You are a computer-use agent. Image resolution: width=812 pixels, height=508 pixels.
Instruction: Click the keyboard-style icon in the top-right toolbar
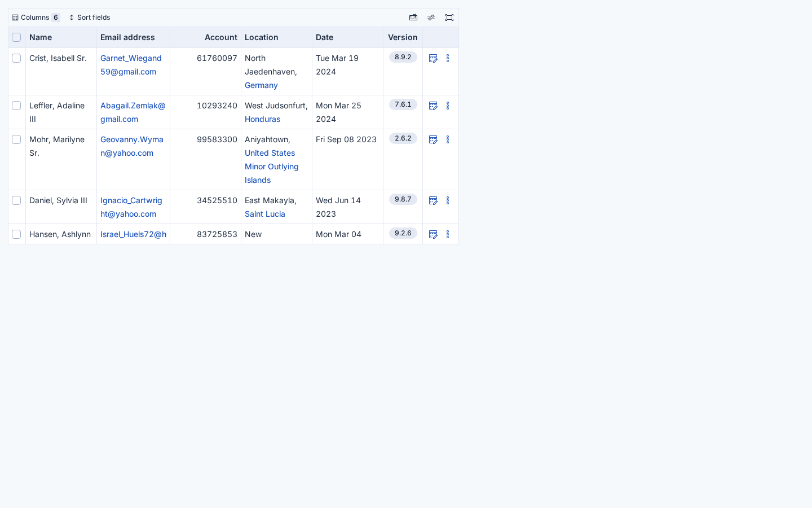pyautogui.click(x=413, y=17)
